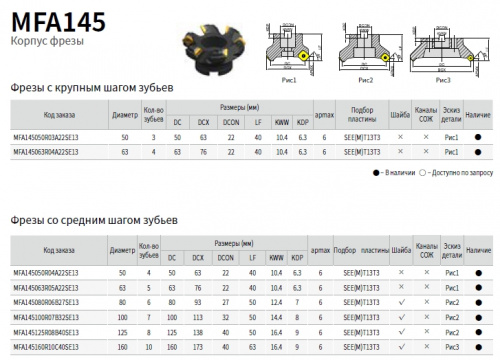
Task: Click availability dot in MFA145100R07B32SE13 row
Action: tap(479, 318)
